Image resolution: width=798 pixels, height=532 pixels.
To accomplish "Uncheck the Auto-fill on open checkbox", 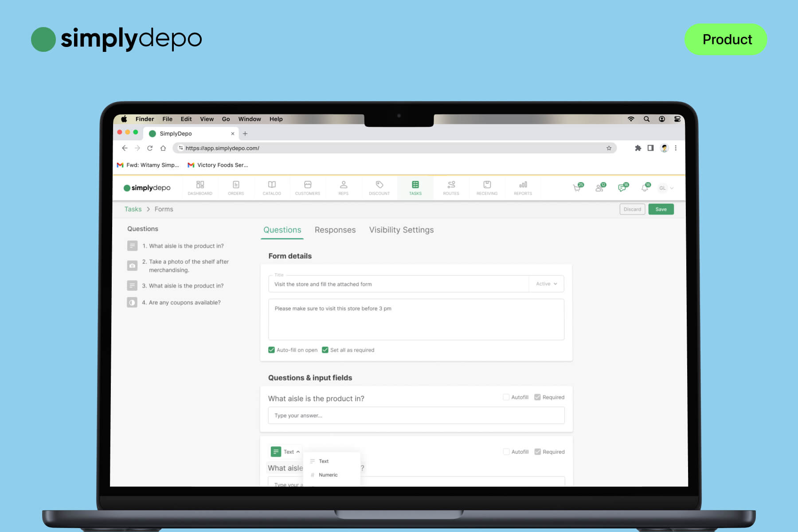I will tap(272, 350).
